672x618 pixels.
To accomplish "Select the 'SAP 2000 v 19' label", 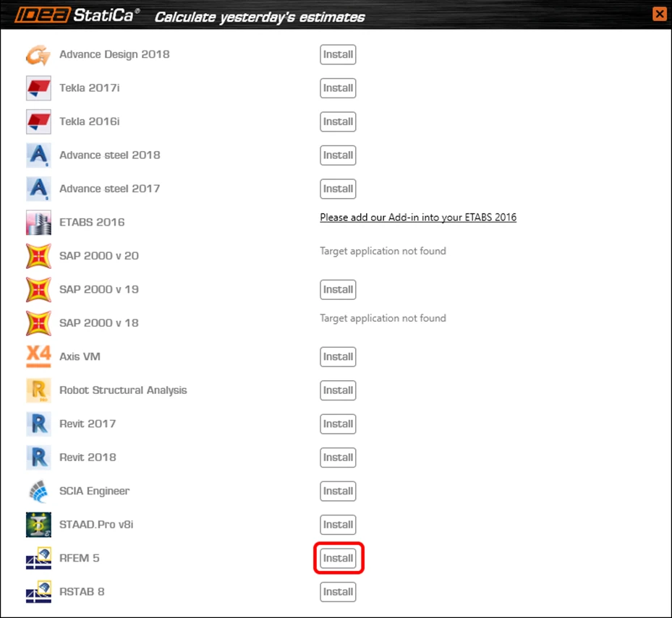I will [x=99, y=290].
